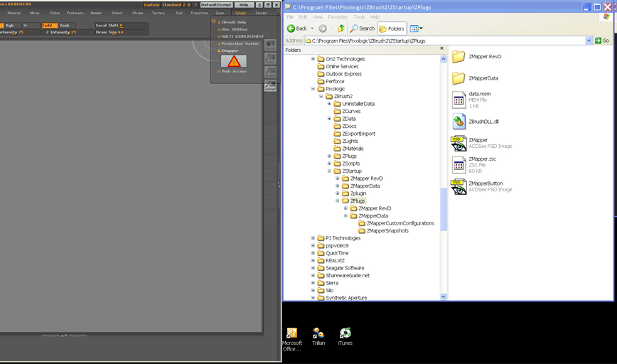The height and width of the screenshot is (364, 617).
Task: Open iTunes desktop shortcut
Action: 345,337
